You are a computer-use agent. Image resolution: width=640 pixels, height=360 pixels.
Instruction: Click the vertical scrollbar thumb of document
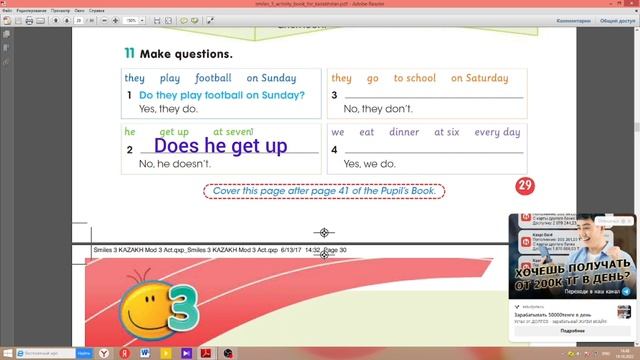(x=637, y=127)
